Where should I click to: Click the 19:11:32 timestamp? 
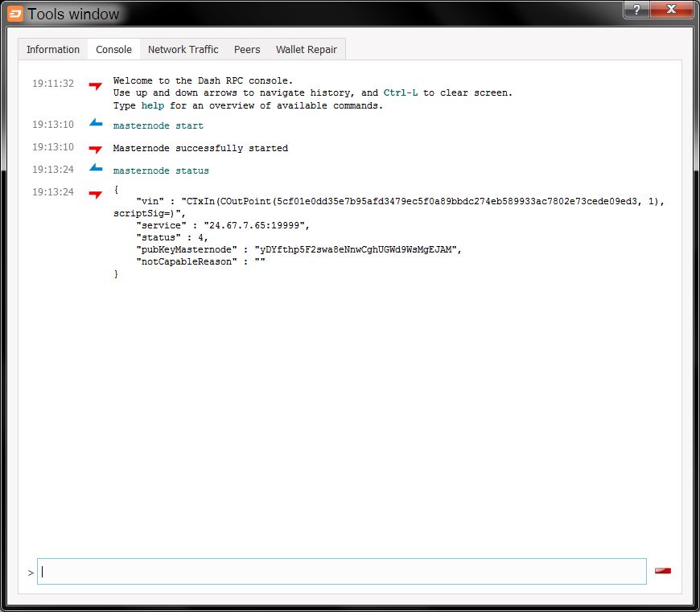pos(52,84)
